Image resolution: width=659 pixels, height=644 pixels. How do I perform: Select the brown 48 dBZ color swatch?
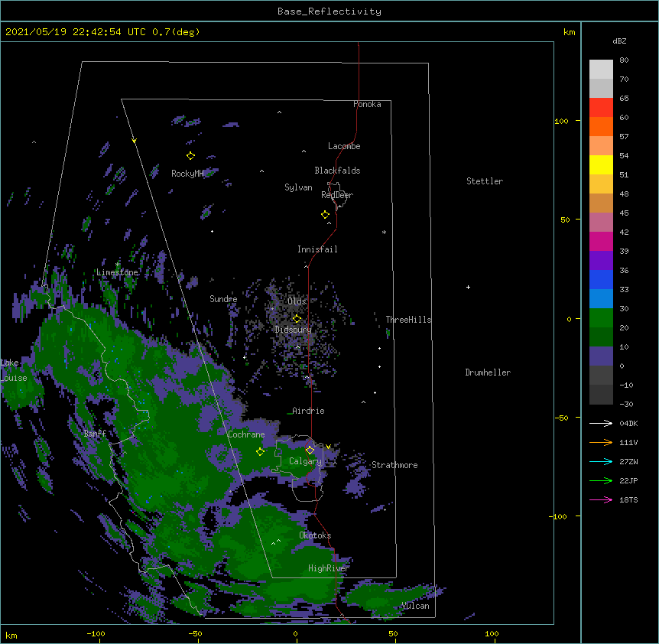[601, 203]
